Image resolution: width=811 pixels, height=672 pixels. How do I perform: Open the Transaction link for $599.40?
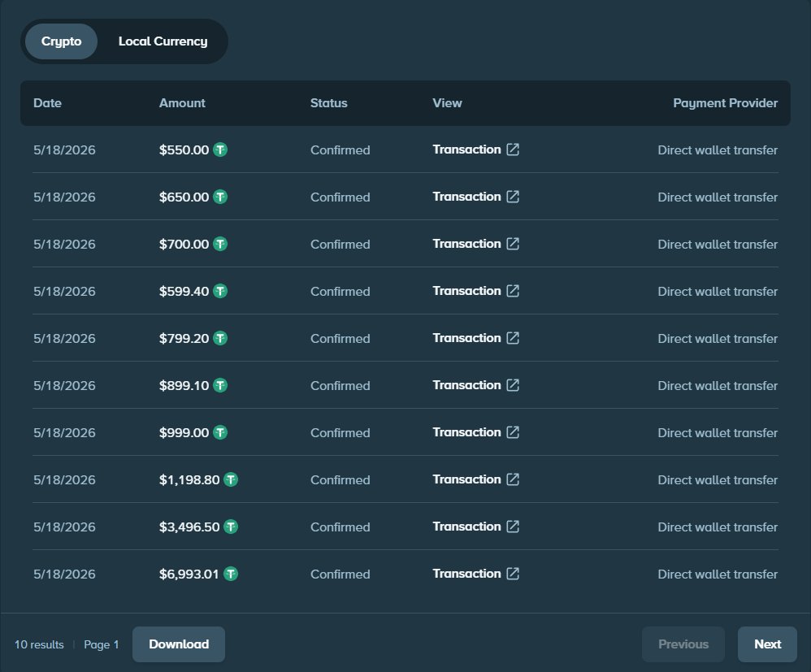click(x=466, y=291)
